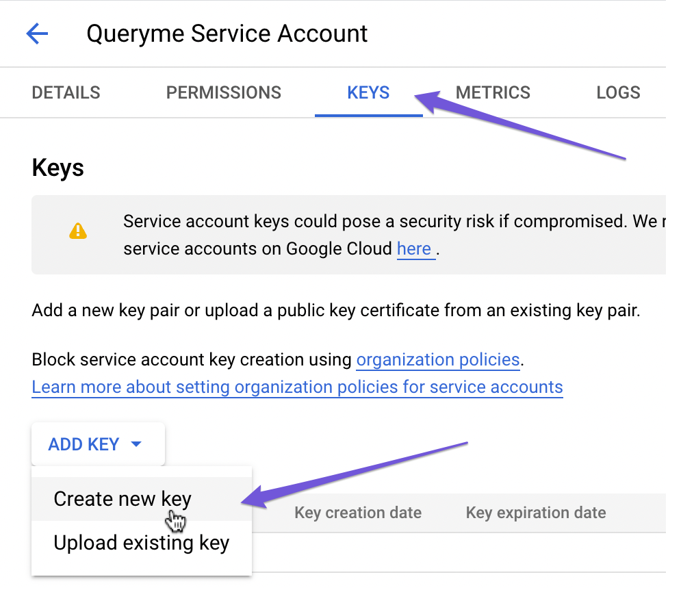Select Upload existing key option

pos(141,543)
